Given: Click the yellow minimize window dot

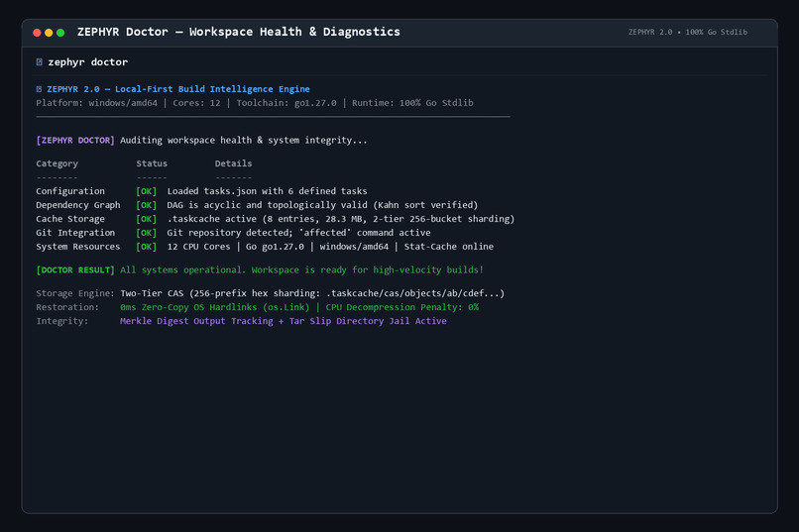Looking at the screenshot, I should tap(49, 33).
